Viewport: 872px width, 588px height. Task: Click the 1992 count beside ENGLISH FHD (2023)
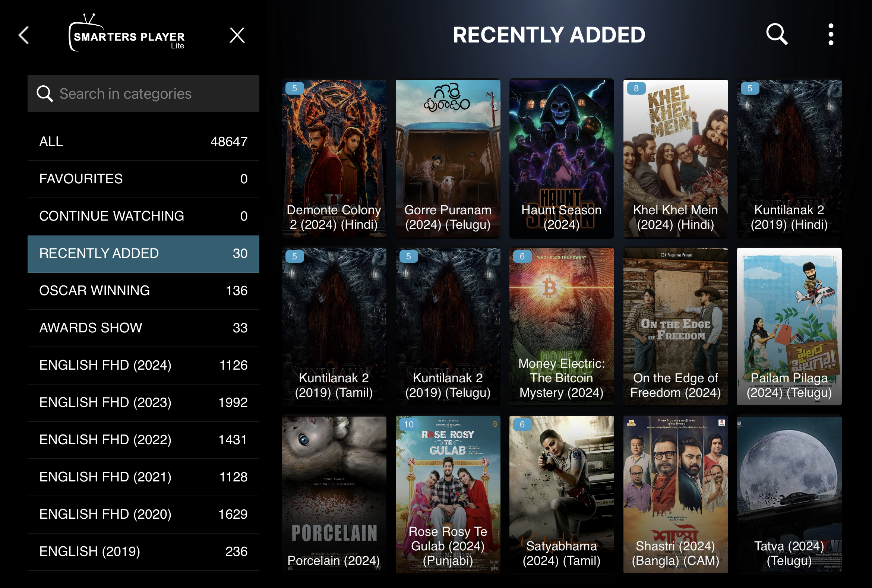[x=233, y=402]
